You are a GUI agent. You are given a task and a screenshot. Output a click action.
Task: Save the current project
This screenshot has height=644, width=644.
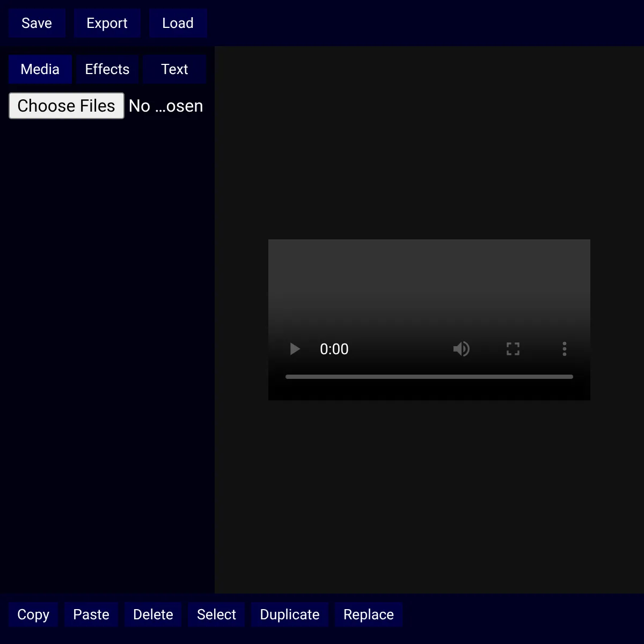36,23
